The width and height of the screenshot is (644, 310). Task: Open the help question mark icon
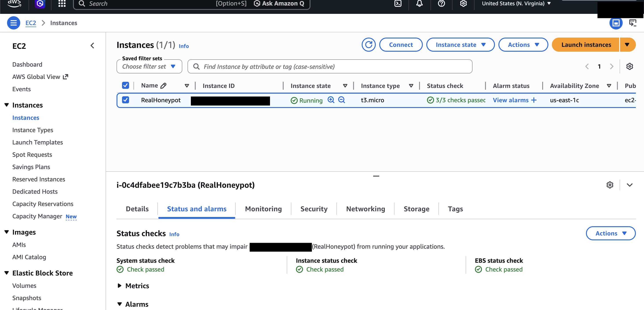point(441,4)
